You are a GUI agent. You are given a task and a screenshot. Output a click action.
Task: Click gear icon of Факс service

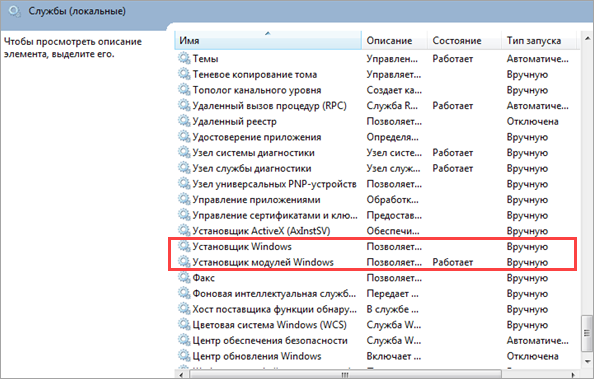[x=184, y=277]
